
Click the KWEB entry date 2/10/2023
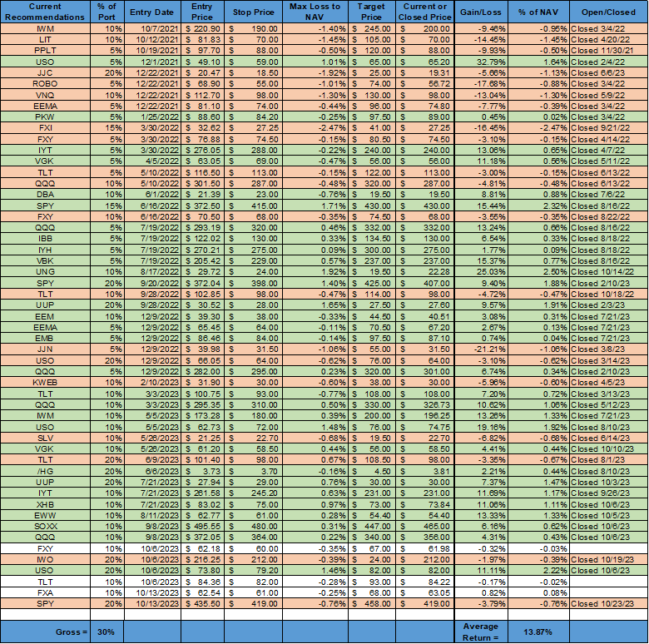152,383
